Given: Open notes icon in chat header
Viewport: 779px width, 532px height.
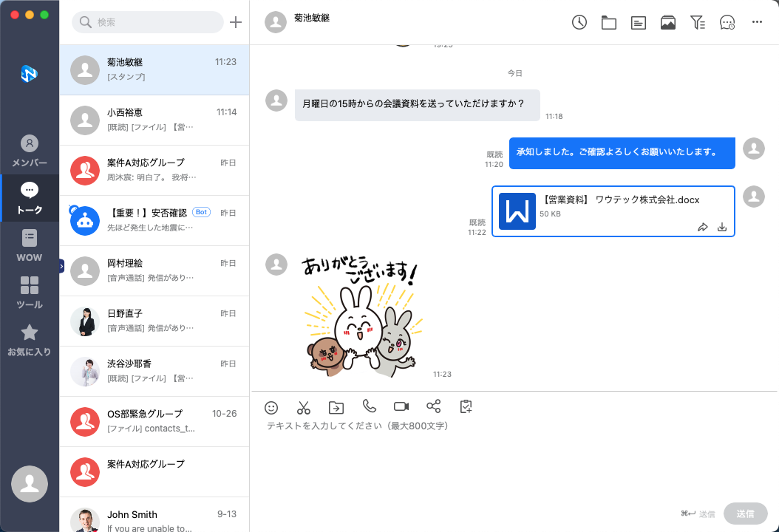Looking at the screenshot, I should click(639, 23).
